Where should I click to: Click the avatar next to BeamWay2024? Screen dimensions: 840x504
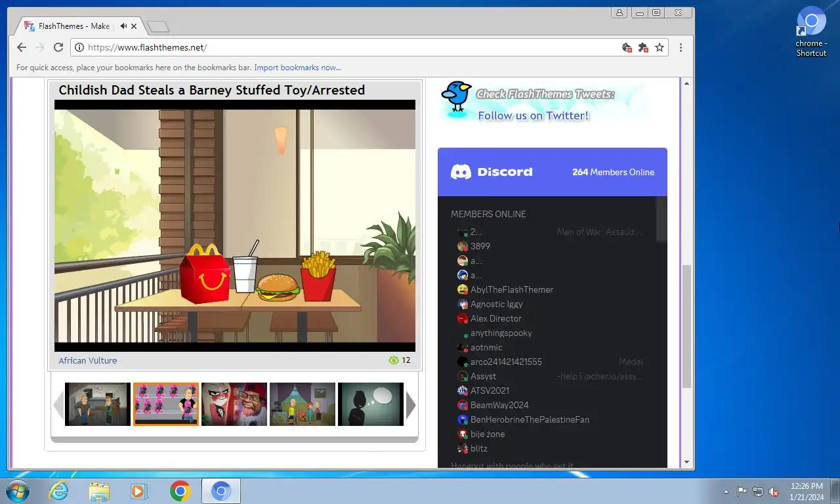[x=463, y=405]
